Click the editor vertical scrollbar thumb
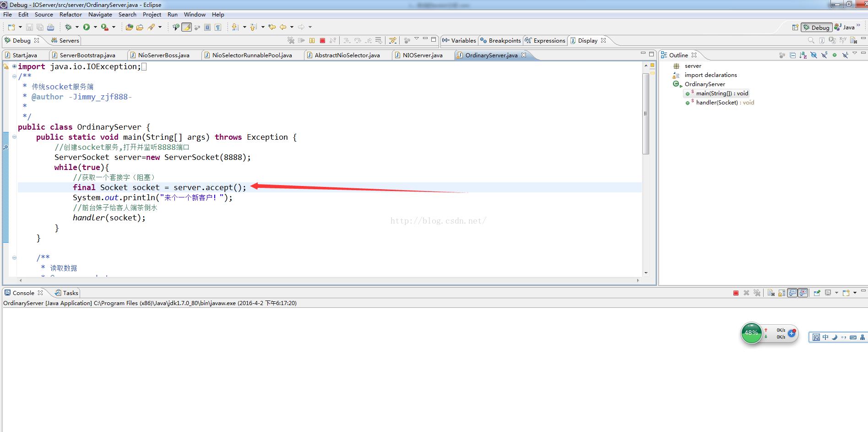This screenshot has width=868, height=432. coord(646,114)
